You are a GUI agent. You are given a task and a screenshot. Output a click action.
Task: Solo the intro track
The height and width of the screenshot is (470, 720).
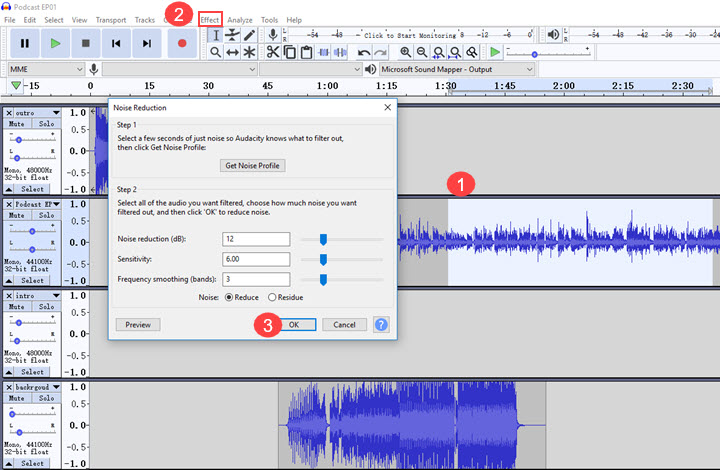[x=46, y=307]
